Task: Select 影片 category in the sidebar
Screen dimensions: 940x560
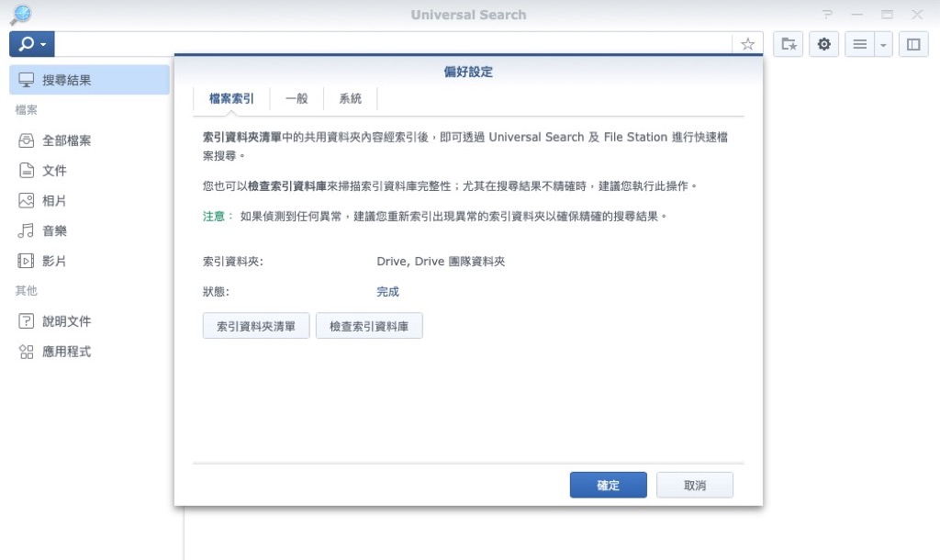Action: tap(89, 261)
